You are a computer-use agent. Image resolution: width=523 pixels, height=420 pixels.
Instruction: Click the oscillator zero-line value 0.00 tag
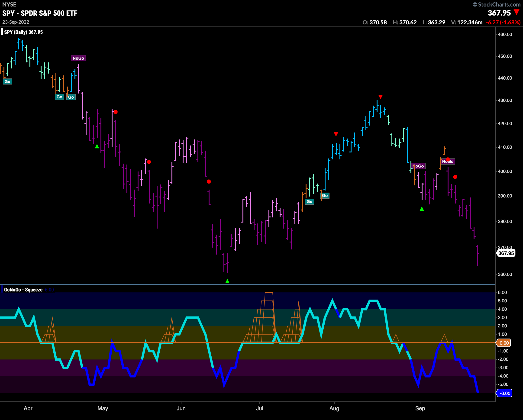[x=504, y=343]
